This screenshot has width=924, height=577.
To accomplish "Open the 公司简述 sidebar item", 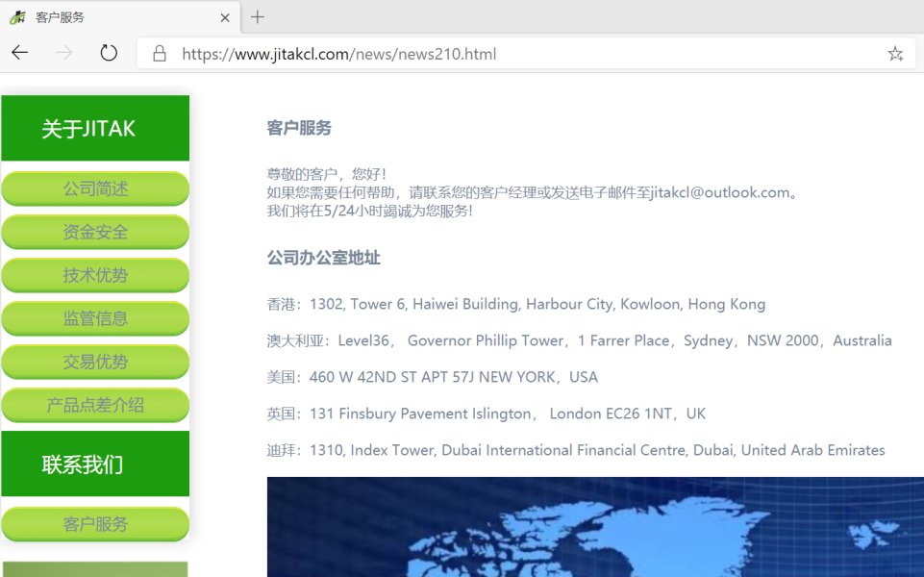I will pyautogui.click(x=95, y=188).
